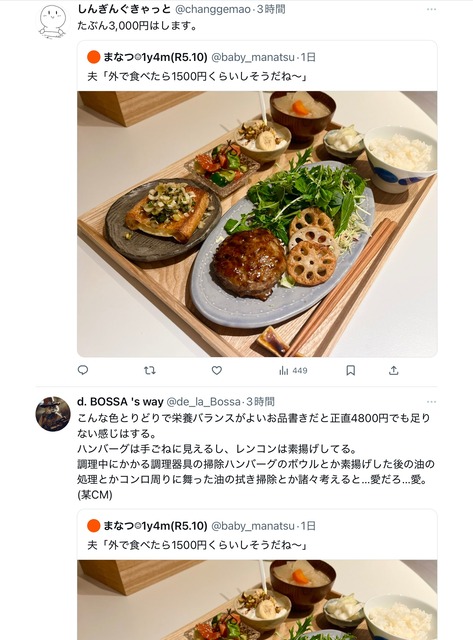The height and width of the screenshot is (640, 473).
Task: Click orange avatar in first quoted tweet
Action: [x=93, y=57]
